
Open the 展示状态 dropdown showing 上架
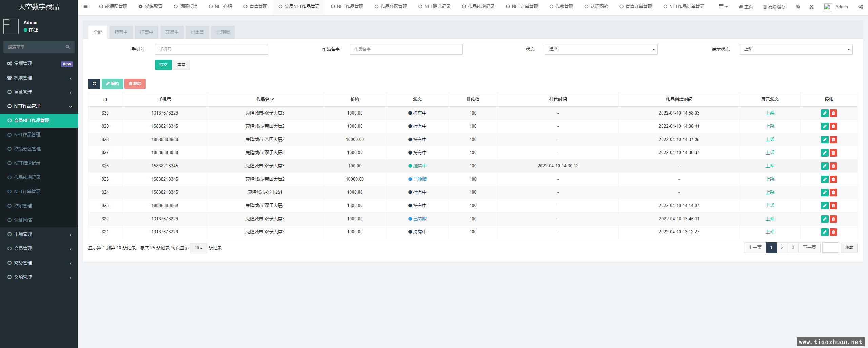tap(796, 49)
